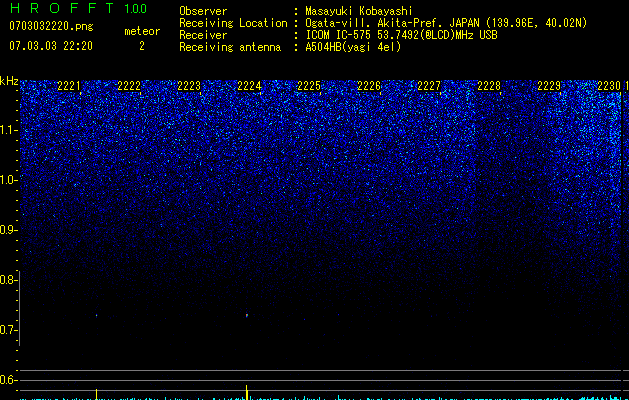Screen dimensions: 629x400
Task: Click the 2230 time marker
Action: point(609,86)
